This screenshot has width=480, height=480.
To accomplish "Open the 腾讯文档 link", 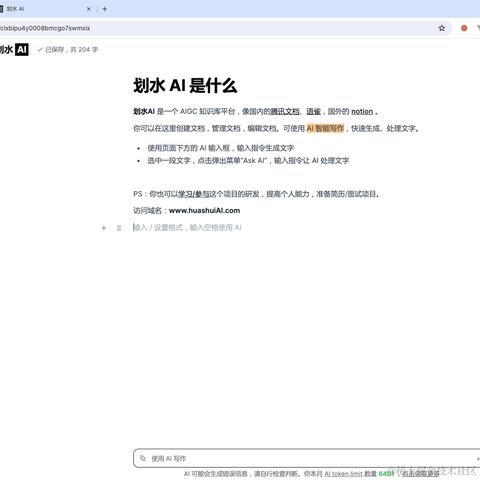I will tap(284, 111).
